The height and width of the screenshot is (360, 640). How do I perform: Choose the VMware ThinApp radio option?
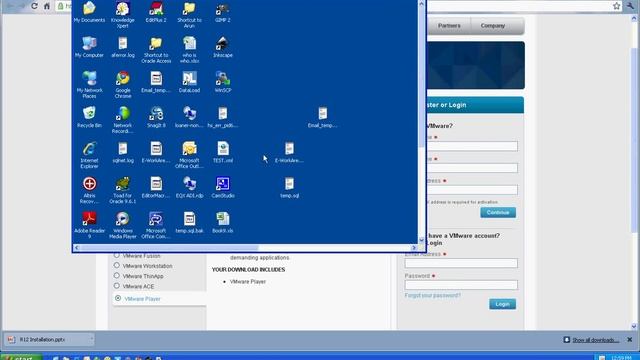point(117,276)
